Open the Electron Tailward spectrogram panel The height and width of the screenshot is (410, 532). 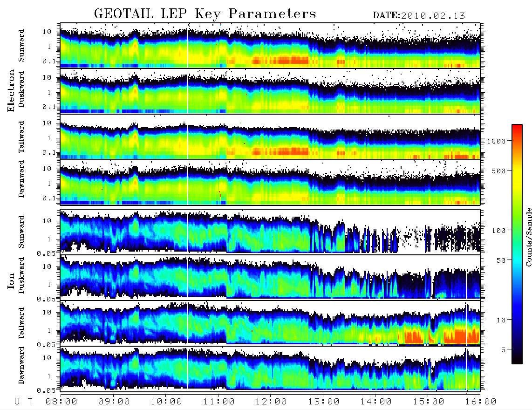[270, 137]
